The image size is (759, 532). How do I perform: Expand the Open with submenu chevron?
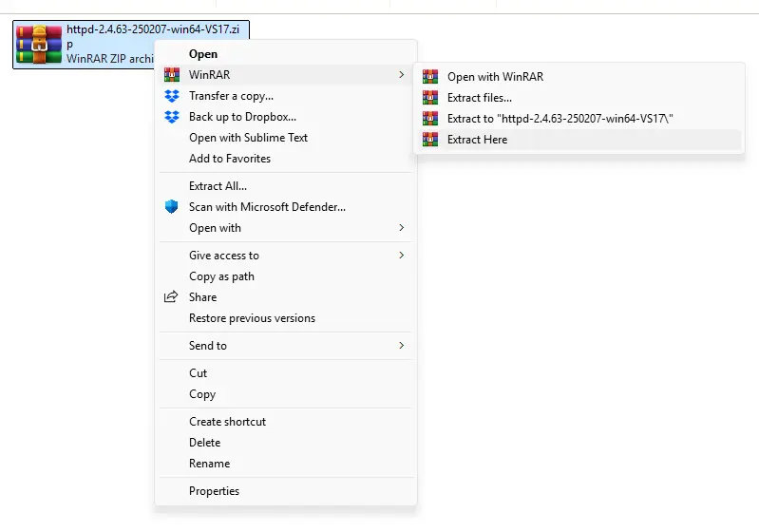[x=401, y=227]
